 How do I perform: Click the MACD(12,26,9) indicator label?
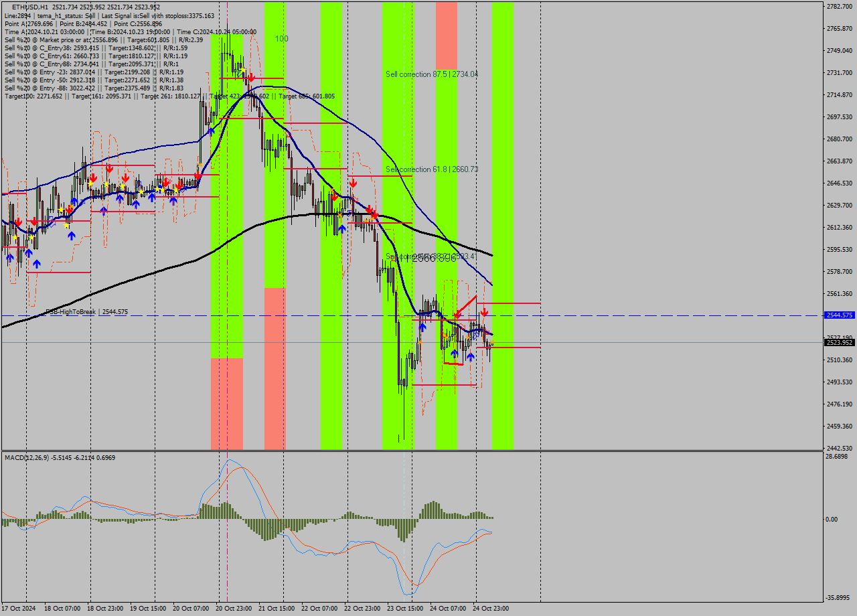60,457
